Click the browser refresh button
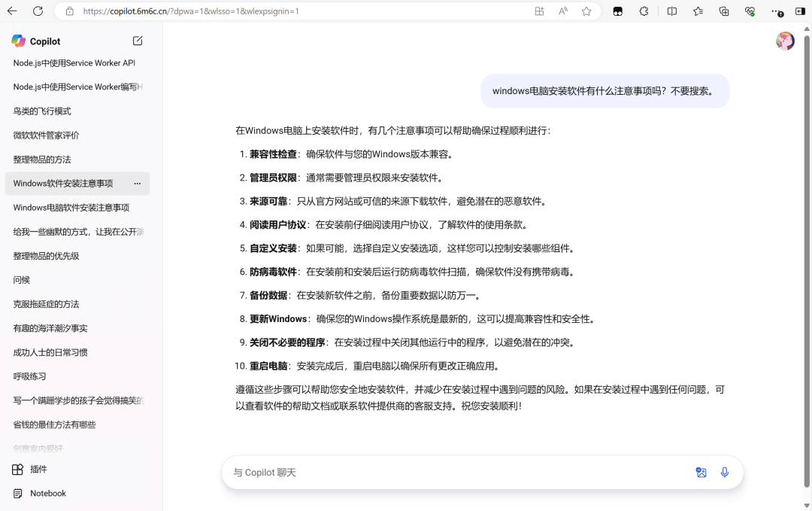Viewport: 812px width, 511px height. point(38,11)
